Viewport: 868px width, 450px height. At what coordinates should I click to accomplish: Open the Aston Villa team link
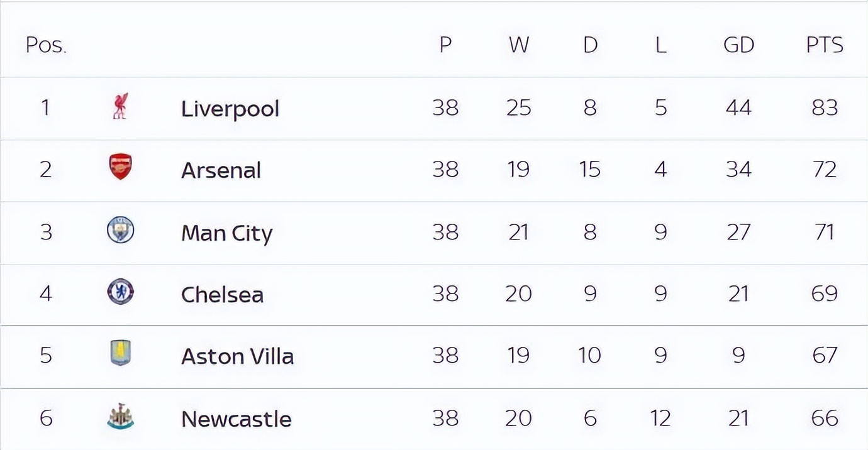(237, 356)
